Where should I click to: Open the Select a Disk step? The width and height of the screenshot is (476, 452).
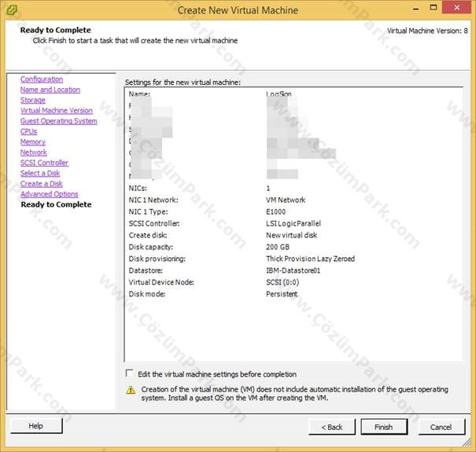point(40,174)
